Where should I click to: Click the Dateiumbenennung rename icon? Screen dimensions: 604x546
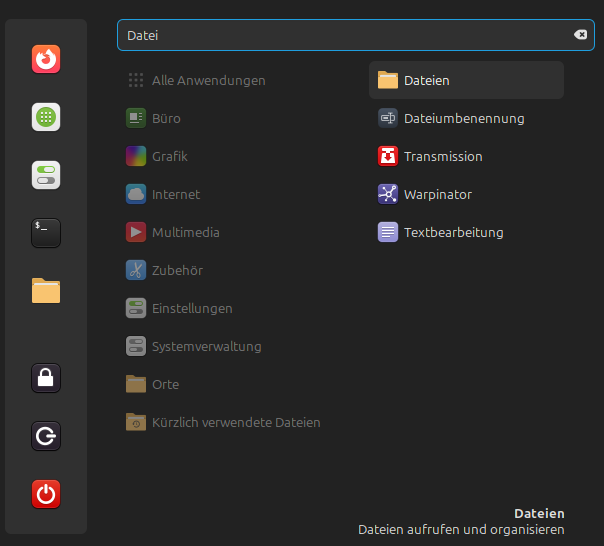388,118
